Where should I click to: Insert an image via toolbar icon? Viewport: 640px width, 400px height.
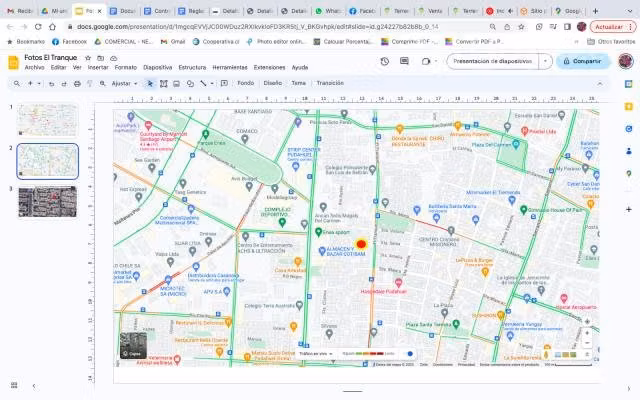coord(176,83)
